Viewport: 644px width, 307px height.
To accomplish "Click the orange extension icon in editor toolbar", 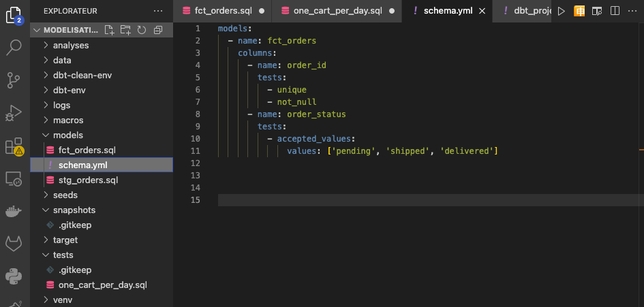I will [579, 11].
